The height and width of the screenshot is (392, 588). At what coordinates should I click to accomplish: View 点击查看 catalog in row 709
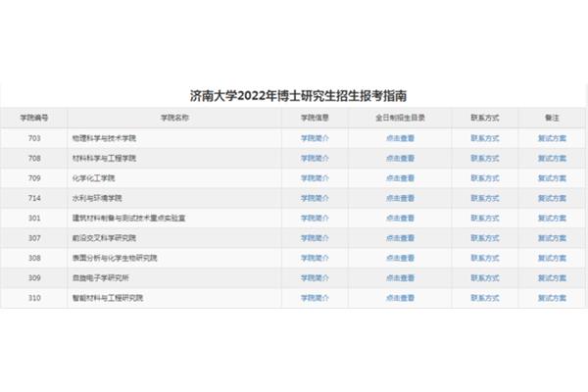pos(400,178)
